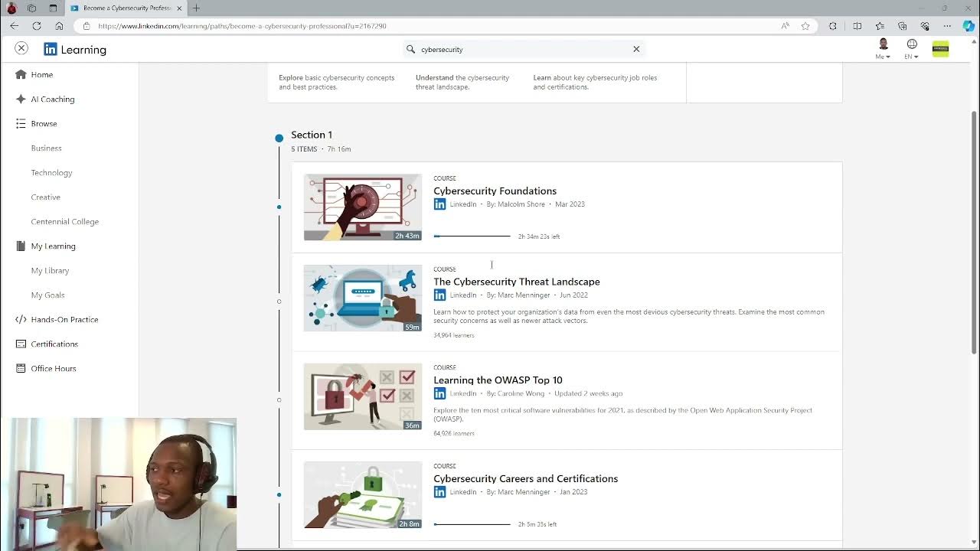Click the browser home button

click(x=59, y=26)
